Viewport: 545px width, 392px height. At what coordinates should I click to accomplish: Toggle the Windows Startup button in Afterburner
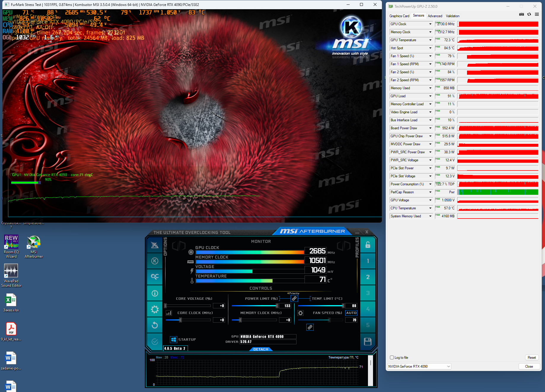(174, 340)
